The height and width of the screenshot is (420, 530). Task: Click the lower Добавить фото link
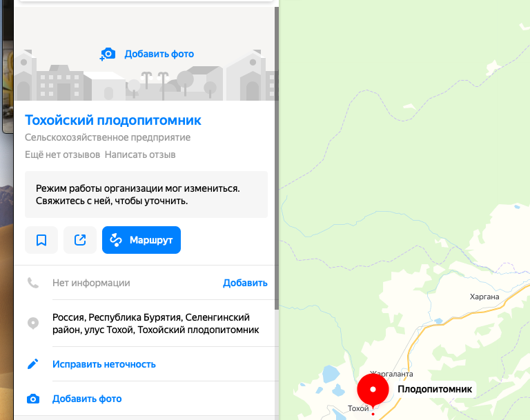tap(87, 399)
